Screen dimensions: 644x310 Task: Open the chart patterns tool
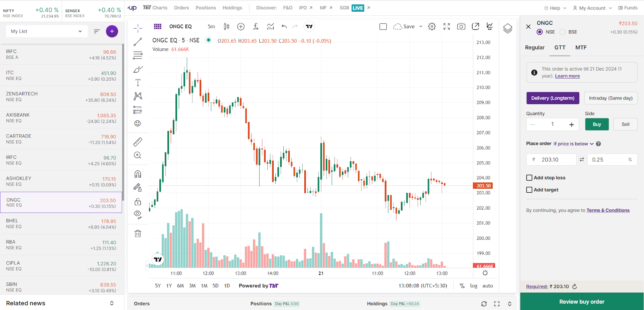138,96
